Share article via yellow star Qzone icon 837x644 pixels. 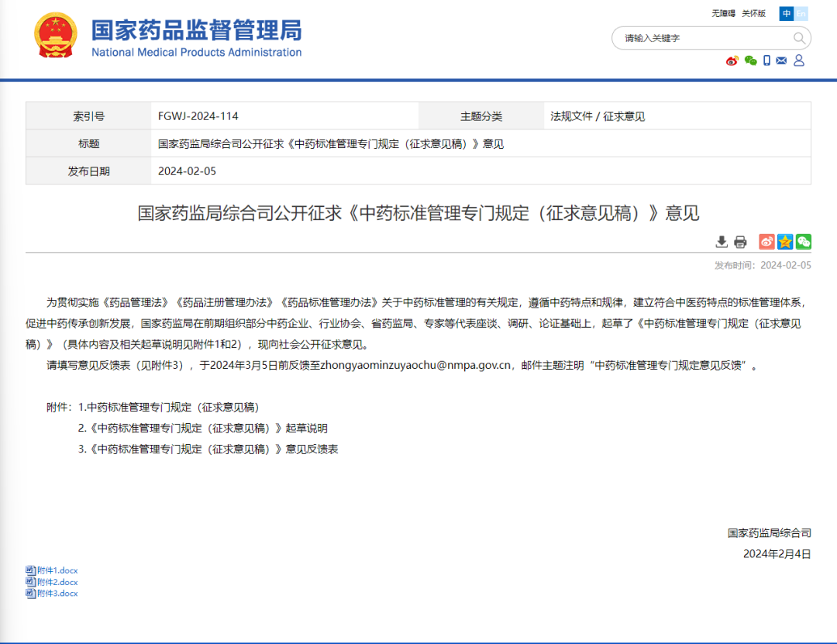coord(785,242)
